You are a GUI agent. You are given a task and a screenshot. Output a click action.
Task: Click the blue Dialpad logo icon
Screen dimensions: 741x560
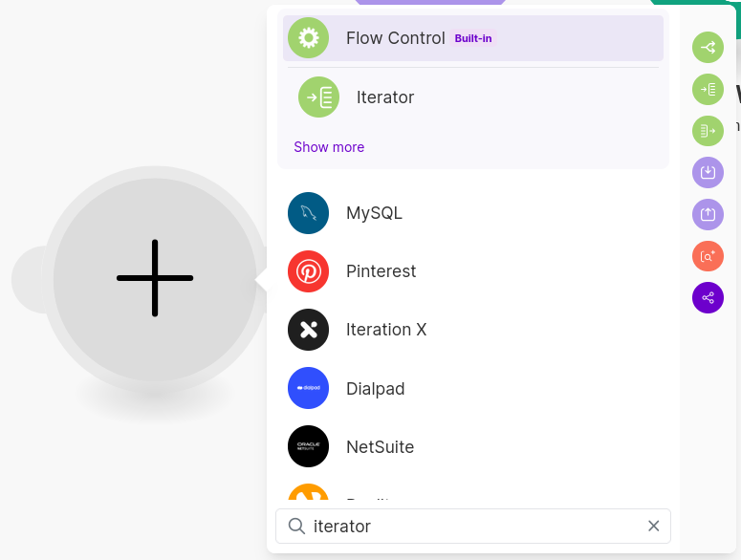(309, 388)
